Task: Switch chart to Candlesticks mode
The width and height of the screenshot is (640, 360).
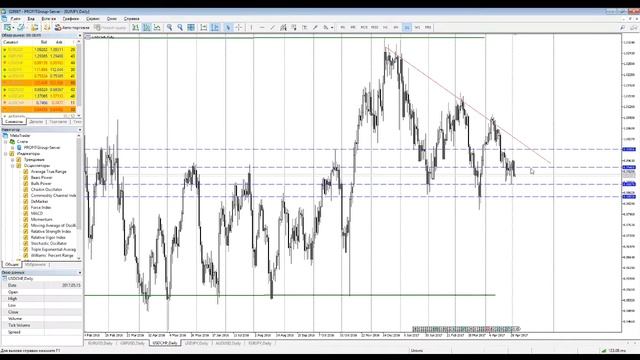Action: (146, 27)
